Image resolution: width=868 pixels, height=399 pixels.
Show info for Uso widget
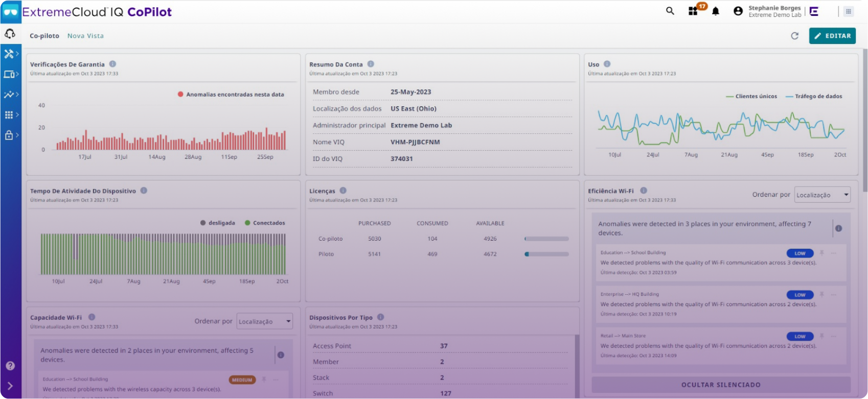(607, 64)
